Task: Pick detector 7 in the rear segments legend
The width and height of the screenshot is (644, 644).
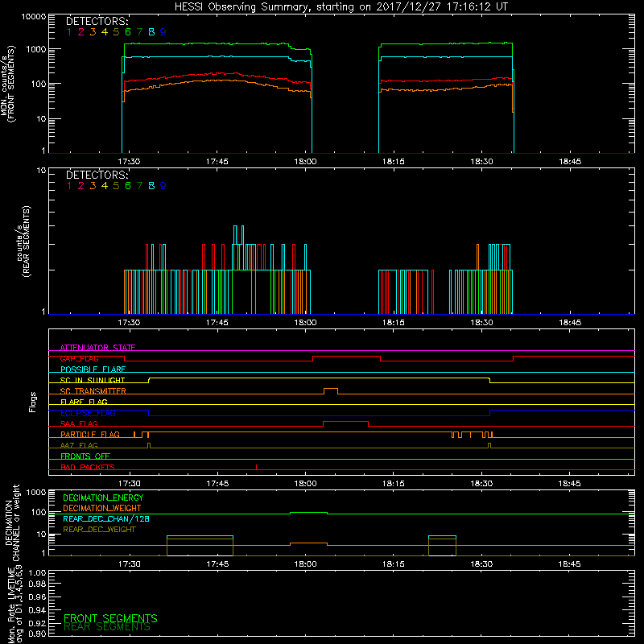Action: pyautogui.click(x=139, y=186)
